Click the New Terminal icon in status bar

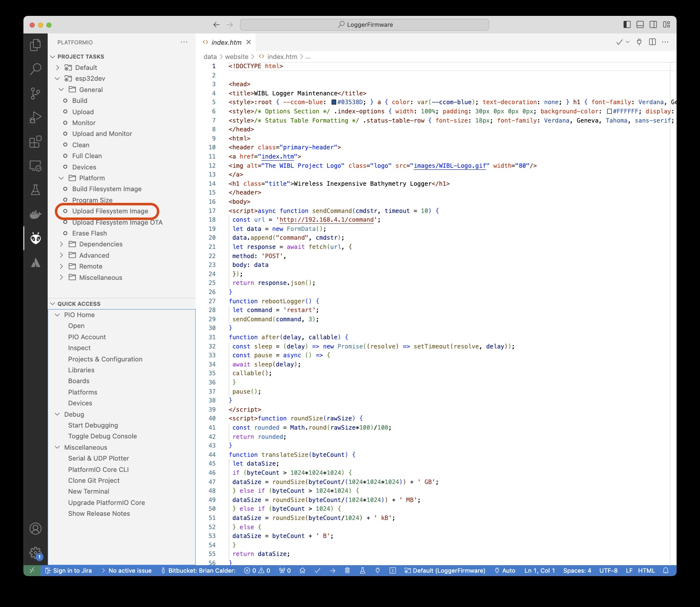(x=393, y=571)
